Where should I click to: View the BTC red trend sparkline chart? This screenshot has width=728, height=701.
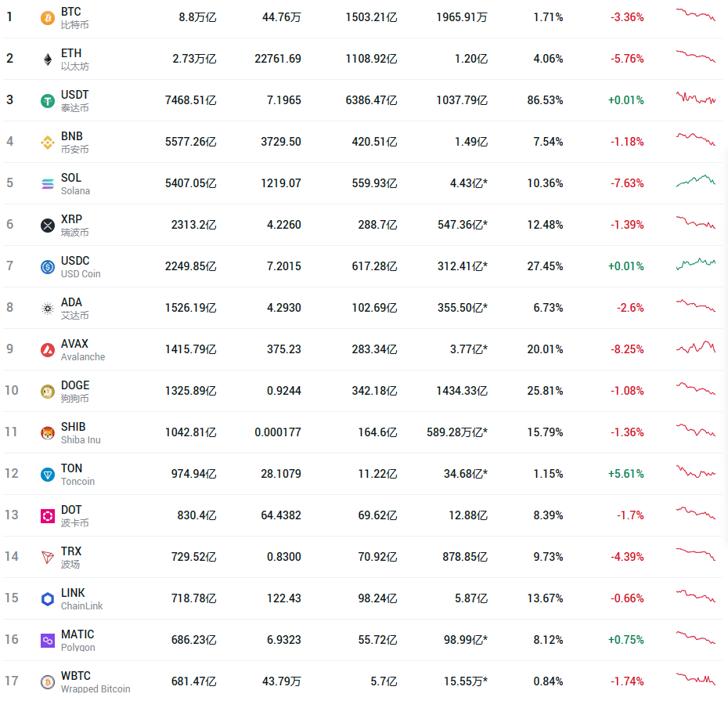(x=695, y=15)
